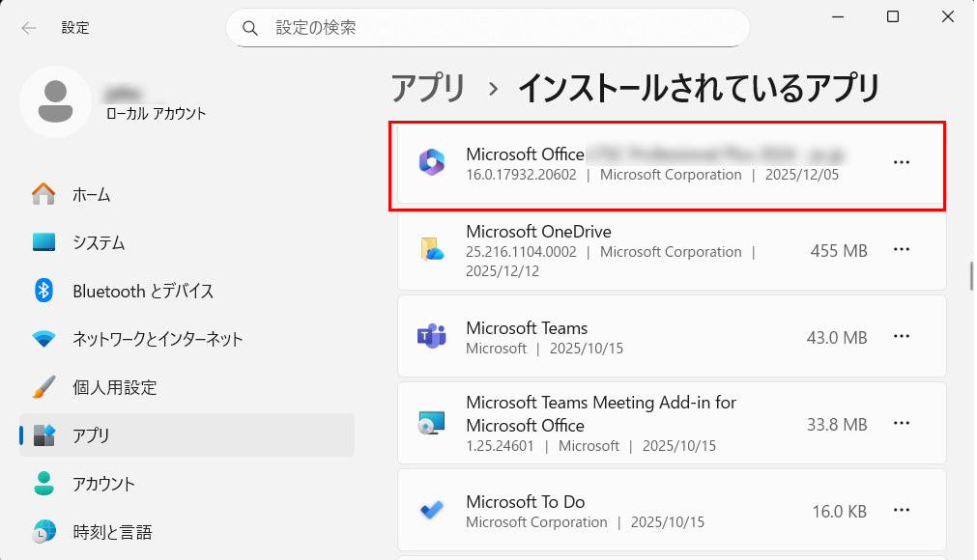The height and width of the screenshot is (560, 977).
Task: Open more options for Microsoft Office
Action: [901, 163]
